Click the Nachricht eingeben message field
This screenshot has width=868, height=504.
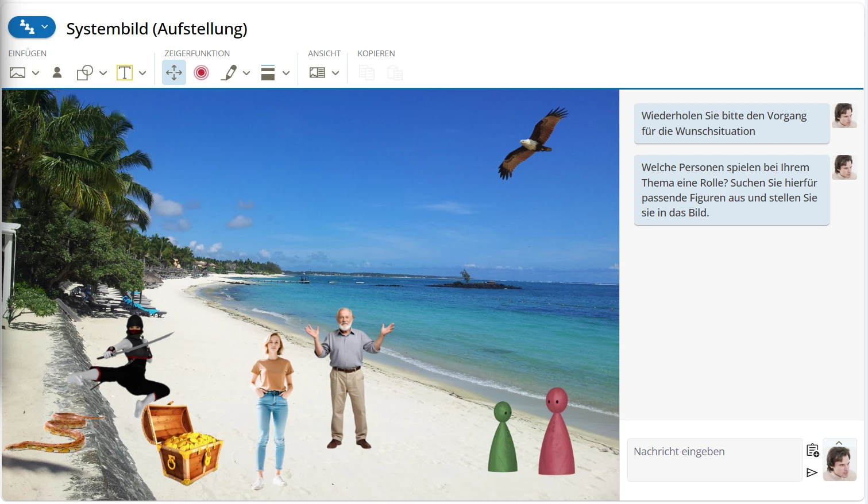714,459
